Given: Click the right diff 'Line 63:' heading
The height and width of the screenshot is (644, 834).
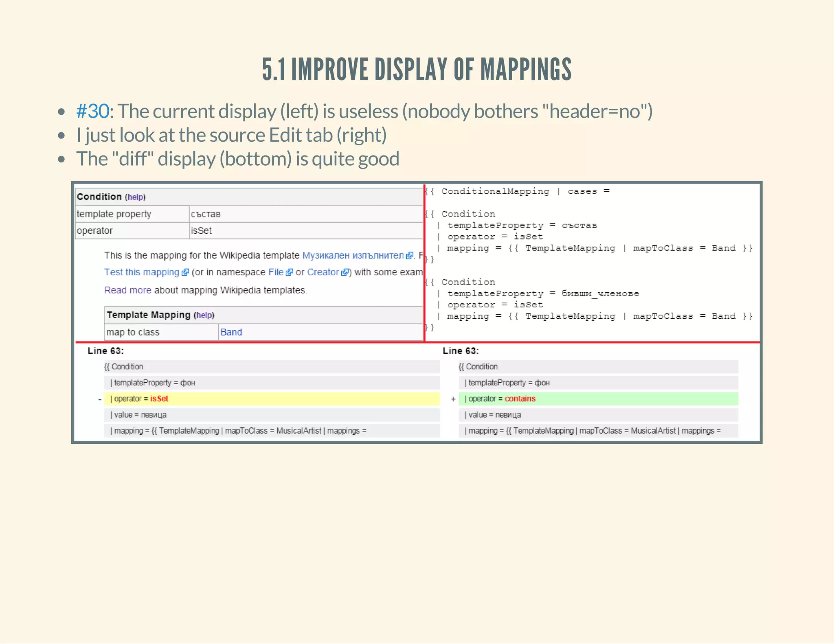Looking at the screenshot, I should coord(461,351).
